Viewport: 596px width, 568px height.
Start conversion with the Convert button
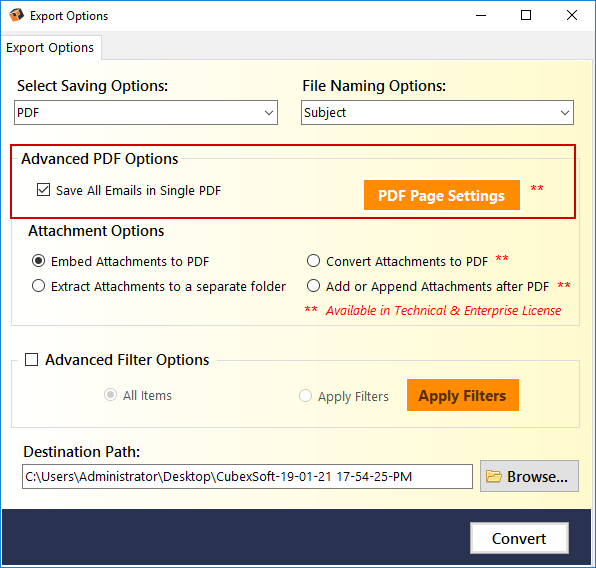pyautogui.click(x=519, y=538)
